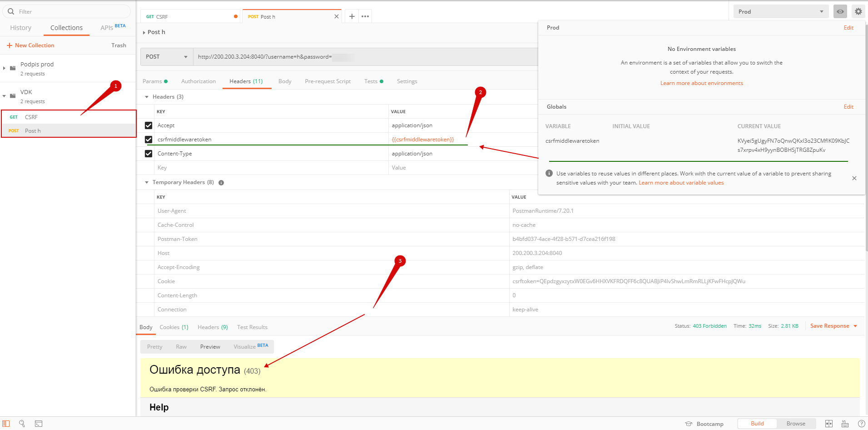The image size is (868, 430).
Task: Switch to the Body request tab
Action: (x=285, y=81)
